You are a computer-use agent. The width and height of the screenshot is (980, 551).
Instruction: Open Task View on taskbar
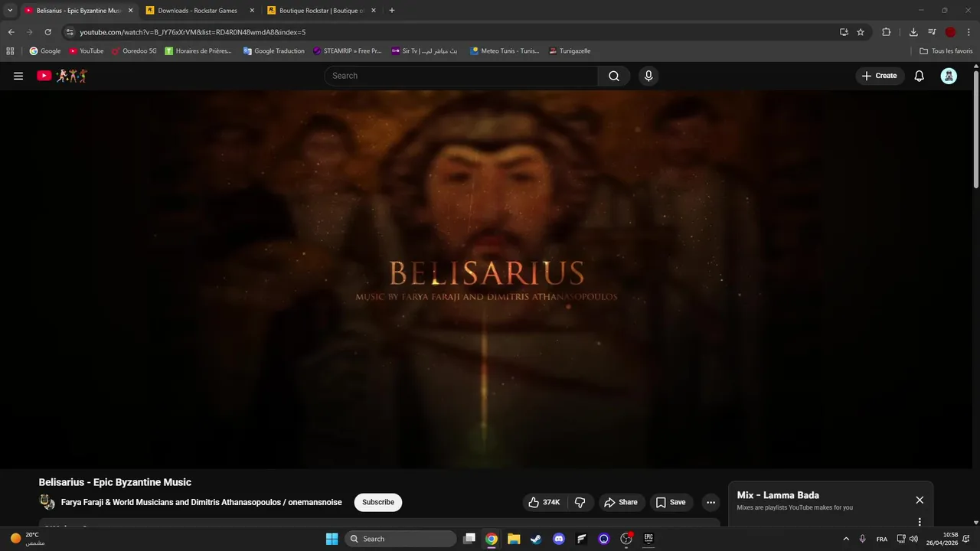[x=469, y=539]
